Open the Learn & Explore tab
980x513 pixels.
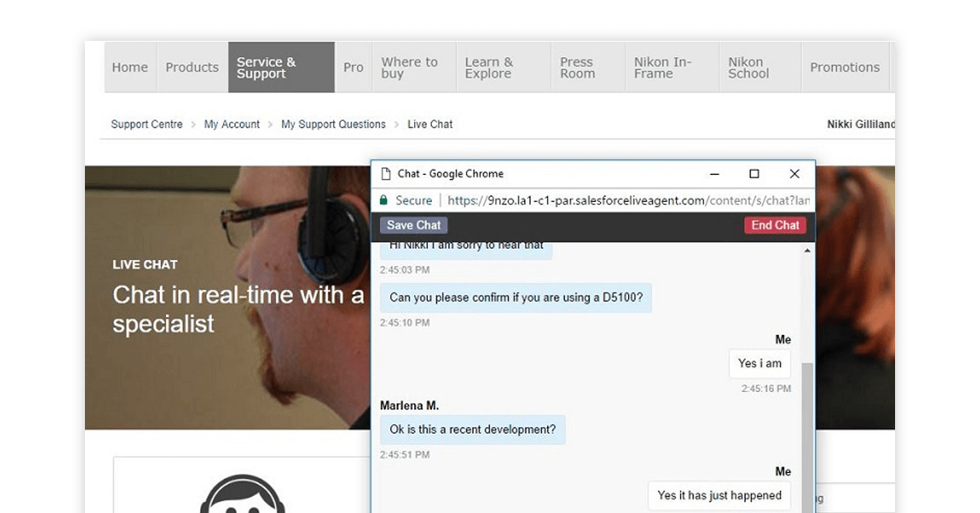click(504, 68)
